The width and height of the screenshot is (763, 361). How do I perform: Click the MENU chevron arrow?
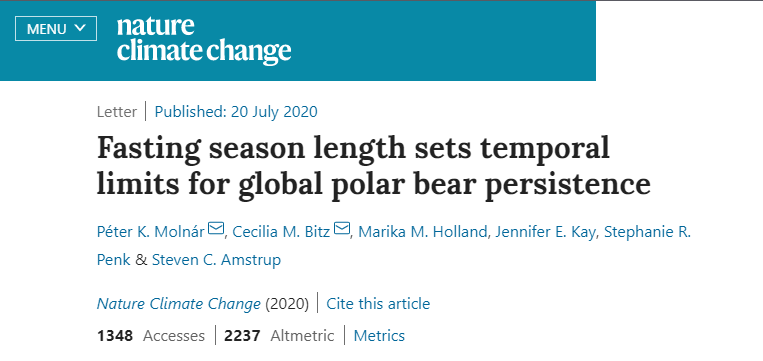point(80,28)
